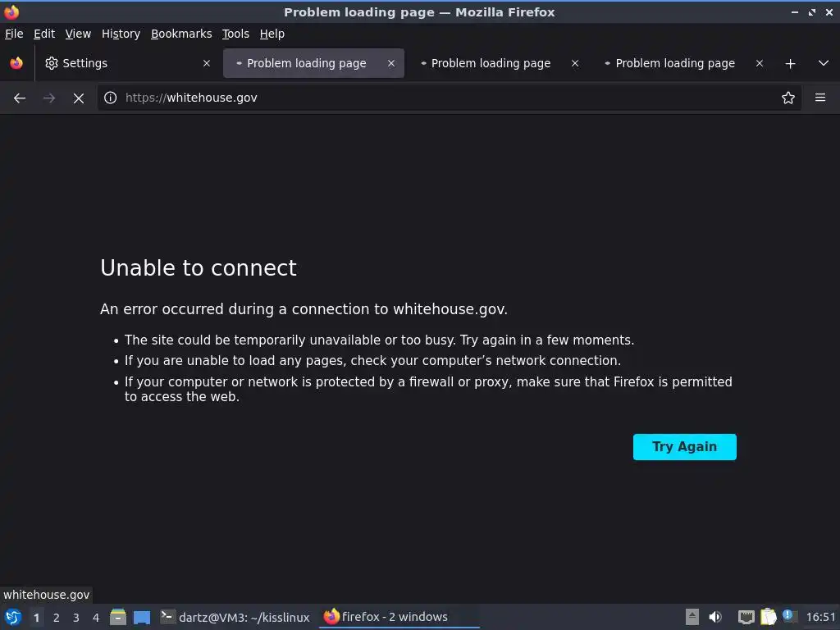The image size is (840, 630).
Task: Launch the file manager from taskbar
Action: click(118, 617)
